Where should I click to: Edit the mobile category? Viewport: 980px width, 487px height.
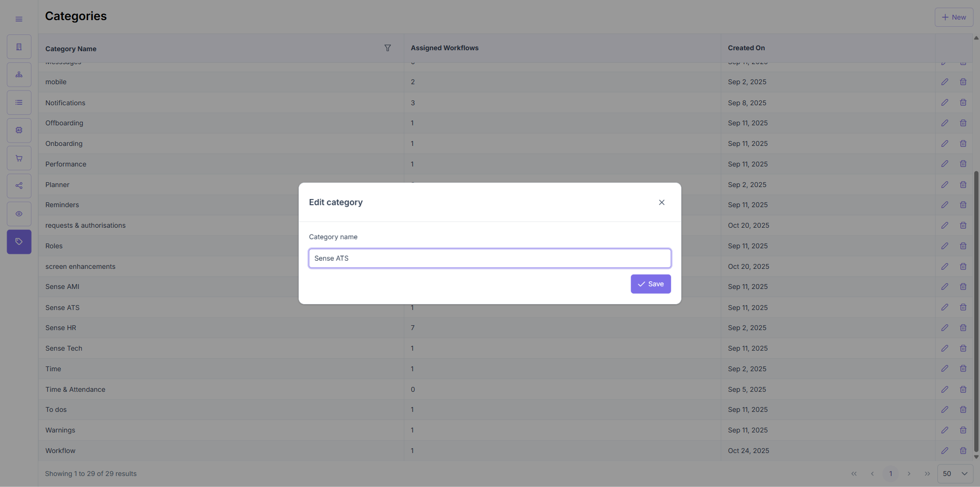[x=945, y=82]
